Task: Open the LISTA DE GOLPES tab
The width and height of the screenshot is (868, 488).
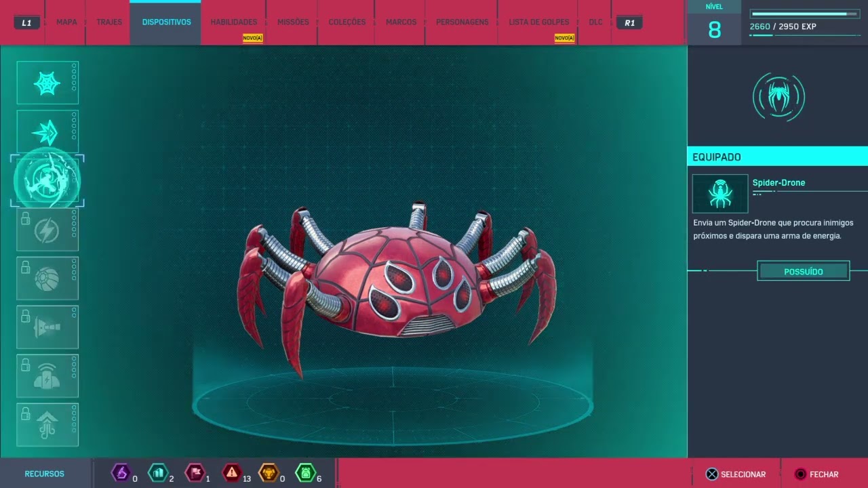Action: pos(539,22)
